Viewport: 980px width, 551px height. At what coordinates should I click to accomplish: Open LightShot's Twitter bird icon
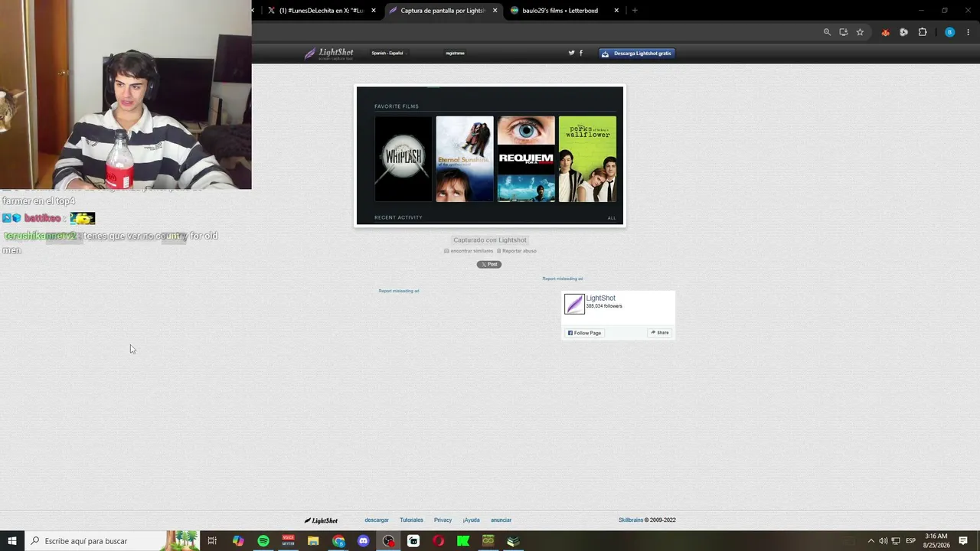pos(571,53)
